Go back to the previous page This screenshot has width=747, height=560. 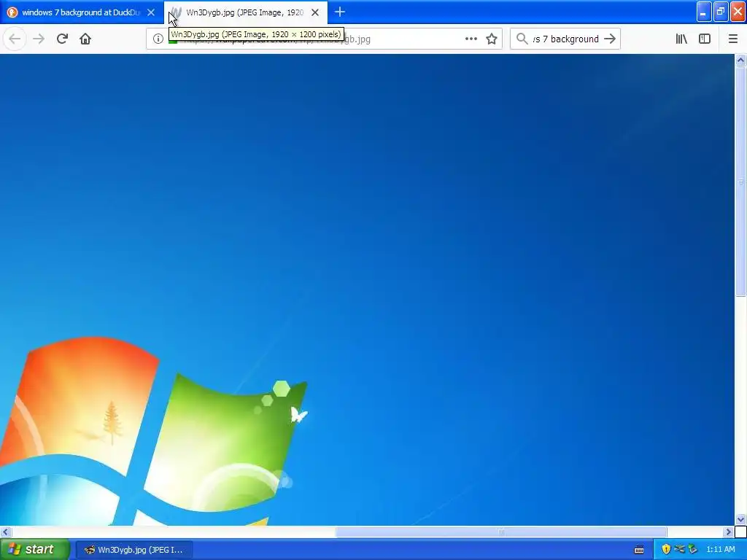click(x=15, y=39)
